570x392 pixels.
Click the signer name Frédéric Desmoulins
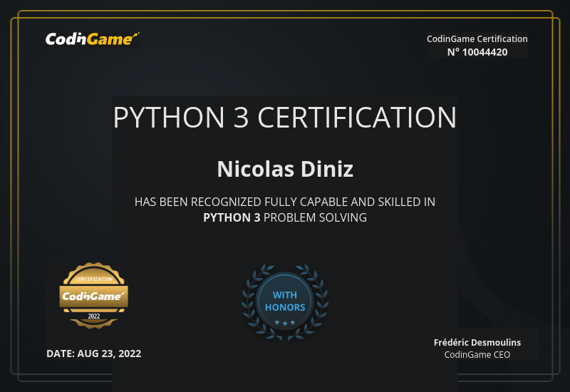[477, 342]
